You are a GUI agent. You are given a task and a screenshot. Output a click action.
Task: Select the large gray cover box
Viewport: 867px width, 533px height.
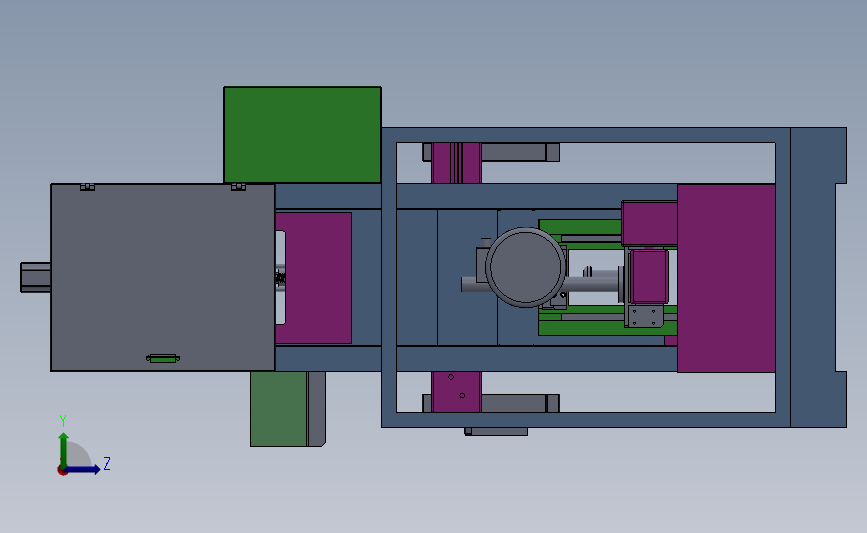point(163,277)
